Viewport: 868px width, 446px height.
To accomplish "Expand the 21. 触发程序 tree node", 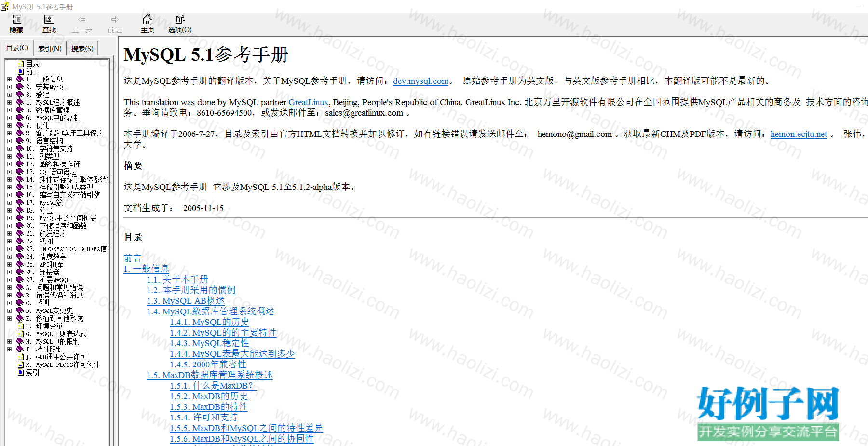I will pos(9,233).
